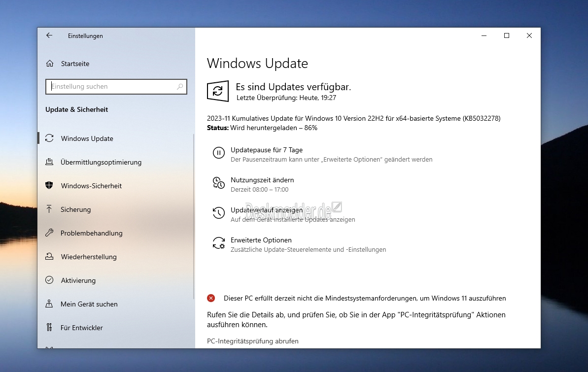Image resolution: width=588 pixels, height=372 pixels.
Task: Click the sidebar vertical scrollbar
Action: point(194,216)
